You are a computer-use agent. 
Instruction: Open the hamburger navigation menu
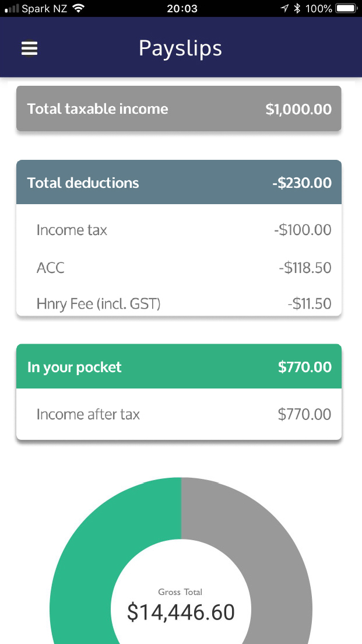(29, 48)
